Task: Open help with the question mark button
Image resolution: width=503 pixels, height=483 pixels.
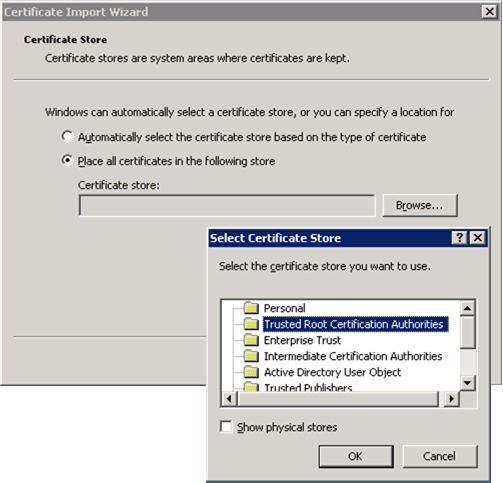Action: click(x=459, y=238)
